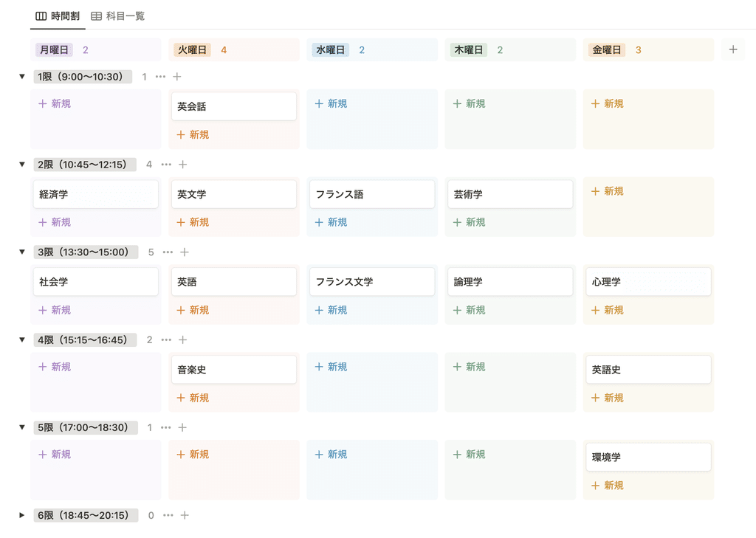This screenshot has width=756, height=538.
Task: Open the 芸術学 card
Action: 510,194
